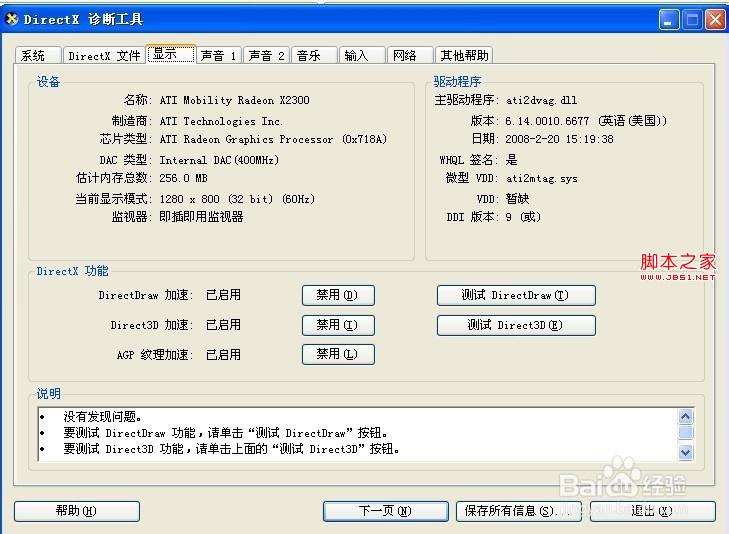Image resolution: width=729 pixels, height=534 pixels.
Task: Switch to the 输入 tab
Action: coord(362,55)
